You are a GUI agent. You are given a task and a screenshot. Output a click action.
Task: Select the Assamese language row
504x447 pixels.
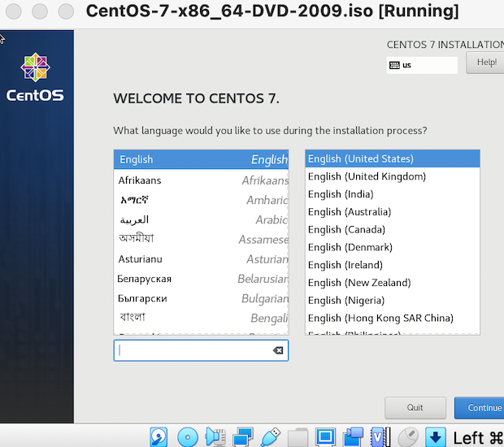[x=202, y=239]
